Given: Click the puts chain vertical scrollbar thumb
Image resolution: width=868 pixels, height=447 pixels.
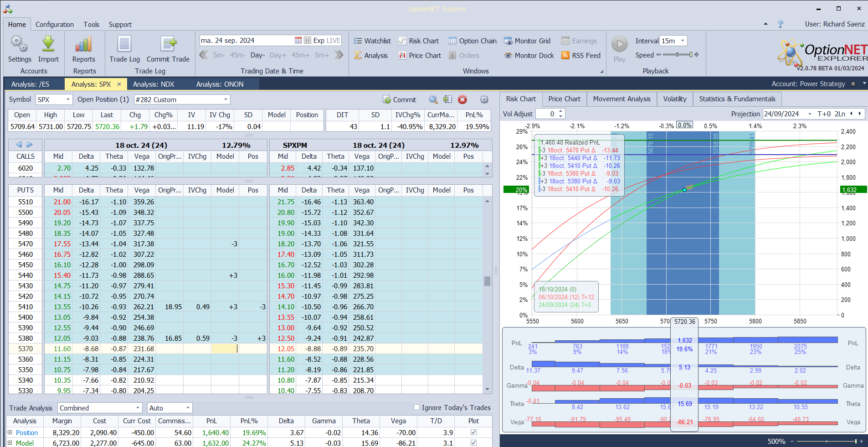Looking at the screenshot, I should coord(487,281).
